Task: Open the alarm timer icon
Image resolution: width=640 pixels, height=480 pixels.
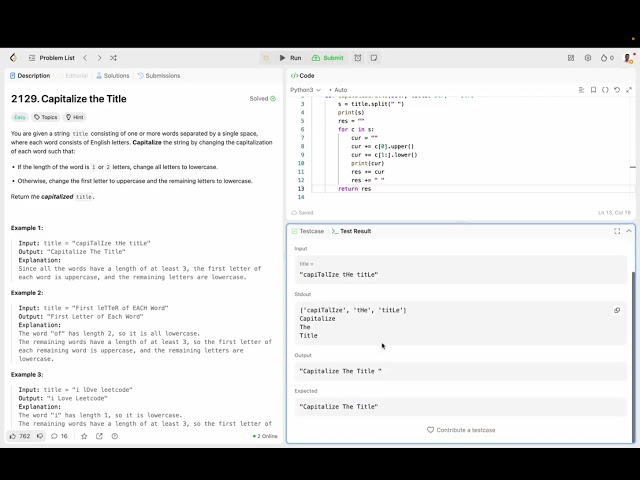Action: click(357, 58)
